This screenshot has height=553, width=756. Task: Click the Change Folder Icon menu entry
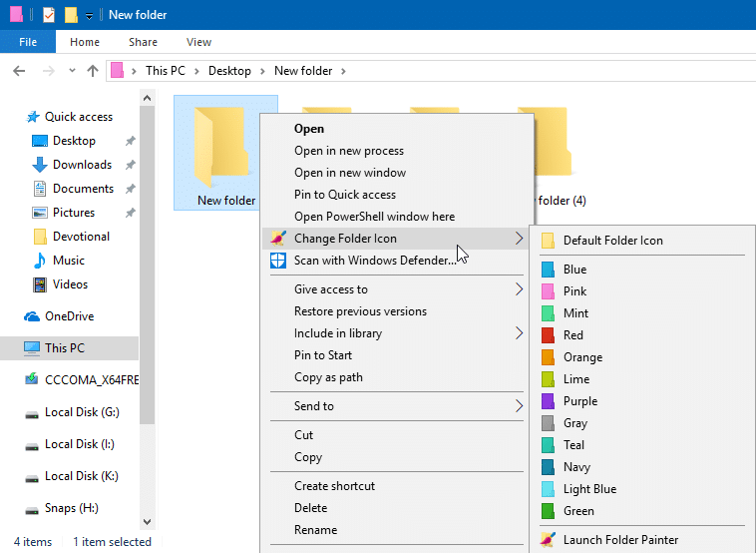pos(396,239)
